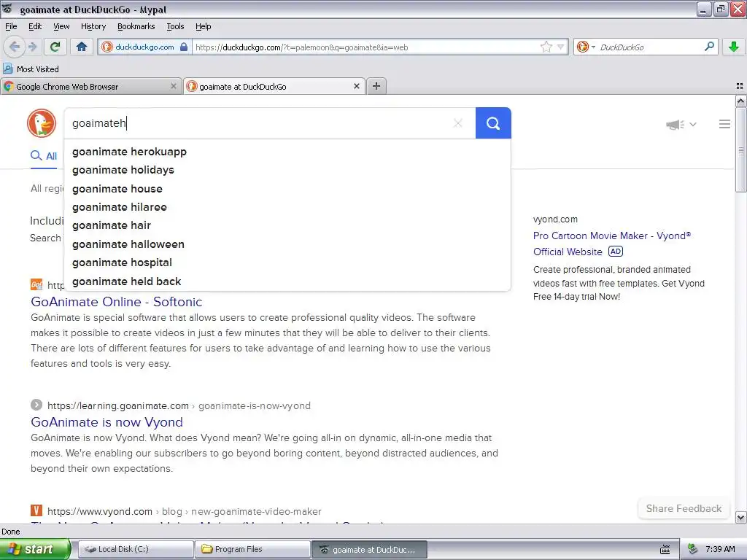Viewport: 747px width, 560px height.
Task: Bookmark this page with the star icon
Action: coord(546,47)
